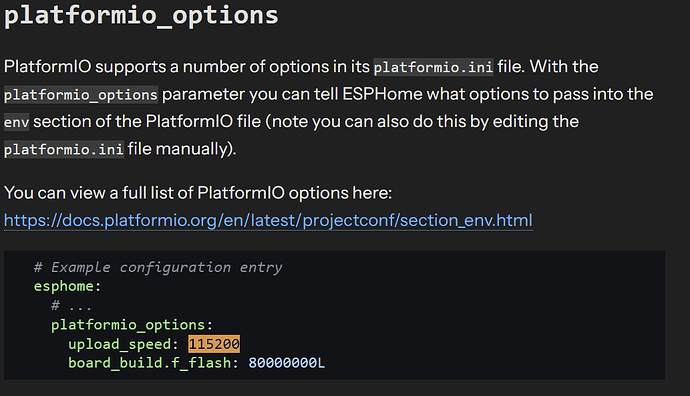The image size is (690, 396).
Task: Click the highlighted 115200 upload speed value
Action: 214,344
